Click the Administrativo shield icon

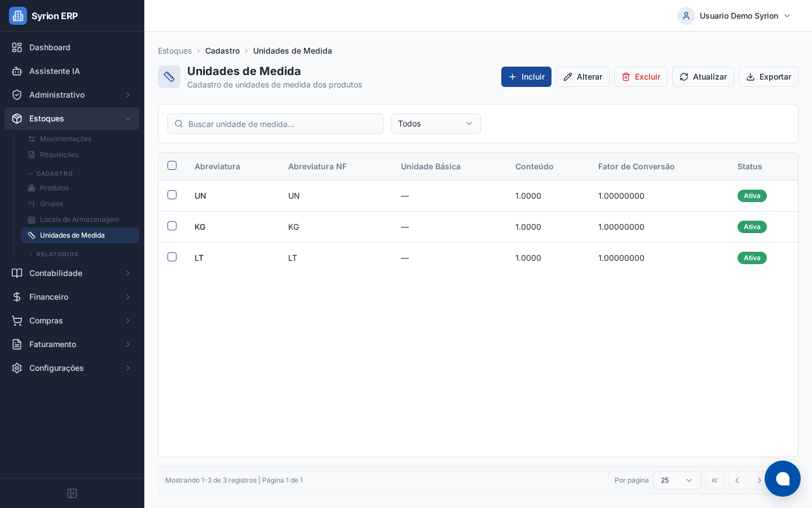point(17,95)
